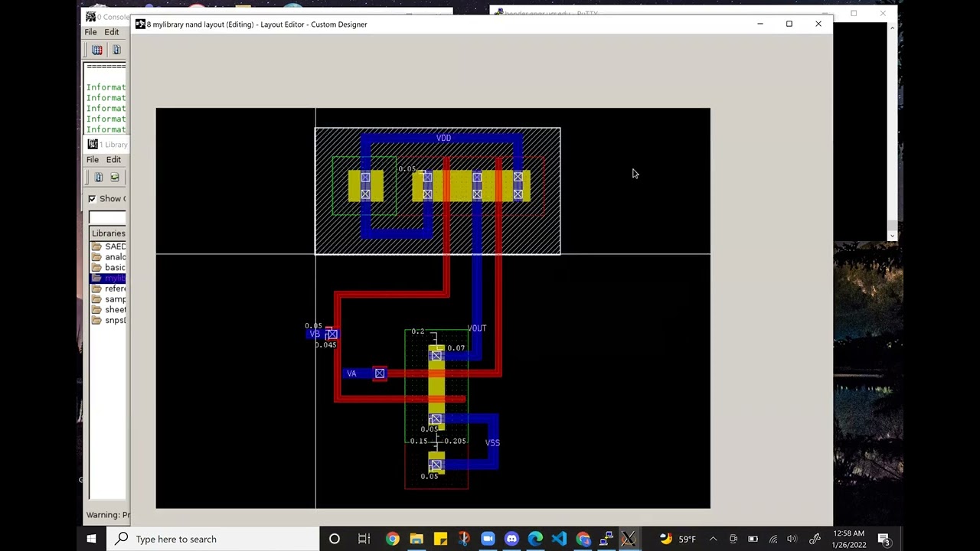Click the VB pin label
The width and height of the screenshot is (980, 551).
[x=315, y=334]
